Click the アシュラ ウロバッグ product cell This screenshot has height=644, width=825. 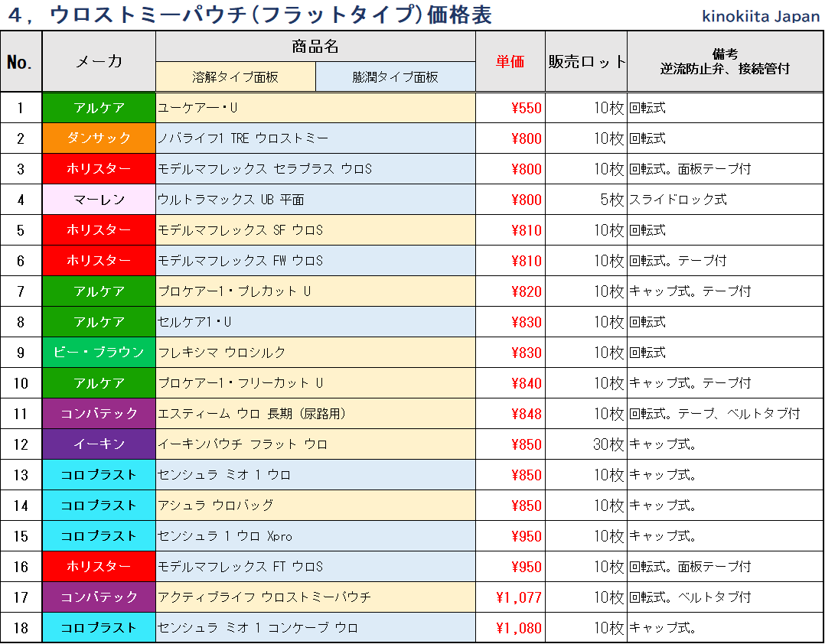pyautogui.click(x=315, y=506)
